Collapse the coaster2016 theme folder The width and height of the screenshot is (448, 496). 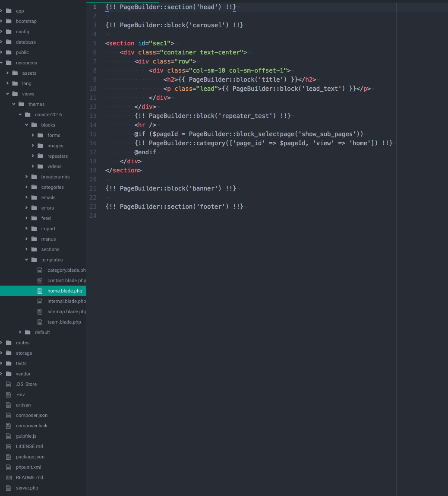point(20,114)
